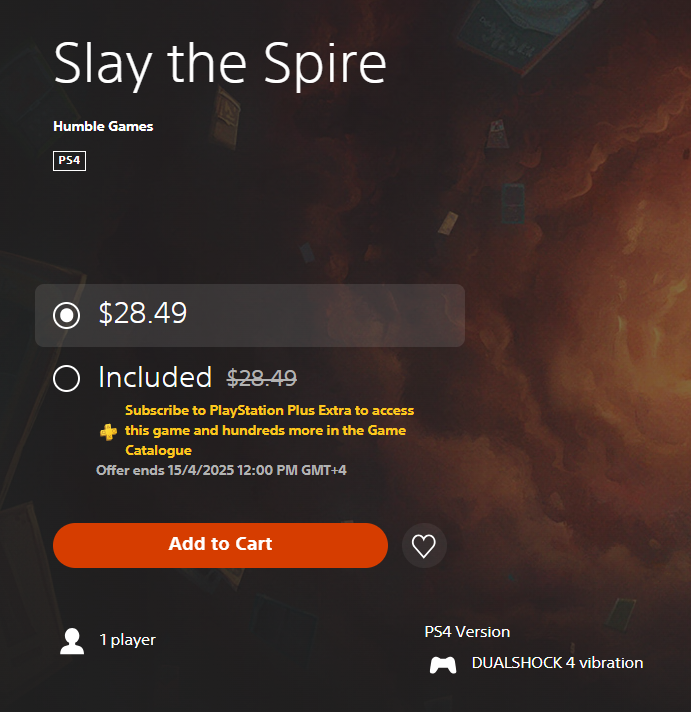Click the $28.49 price in highlighted option
Viewport: 691px width, 712px height.
[143, 313]
